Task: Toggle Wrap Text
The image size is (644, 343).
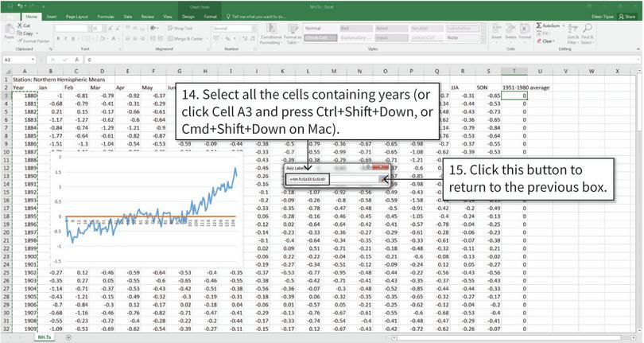Action: pos(180,29)
